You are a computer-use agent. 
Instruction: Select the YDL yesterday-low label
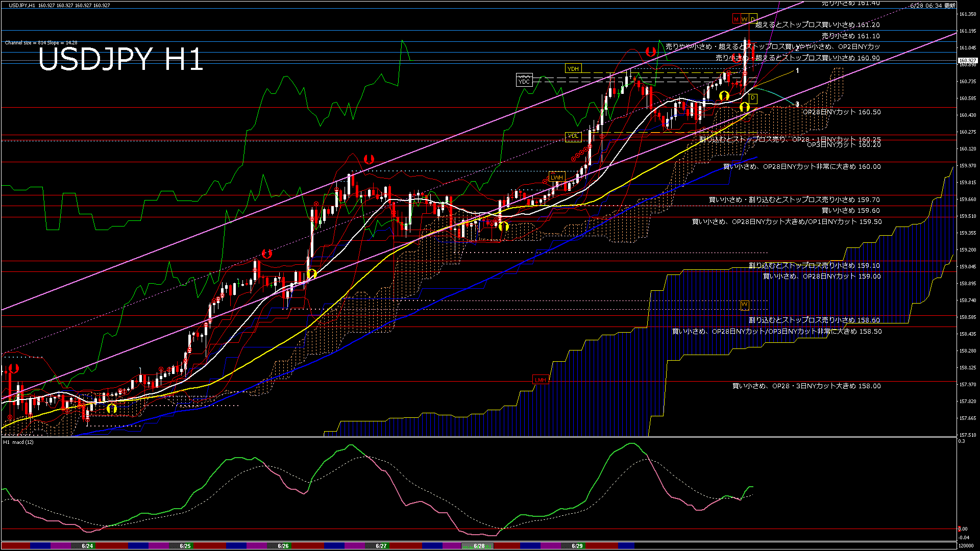click(573, 136)
